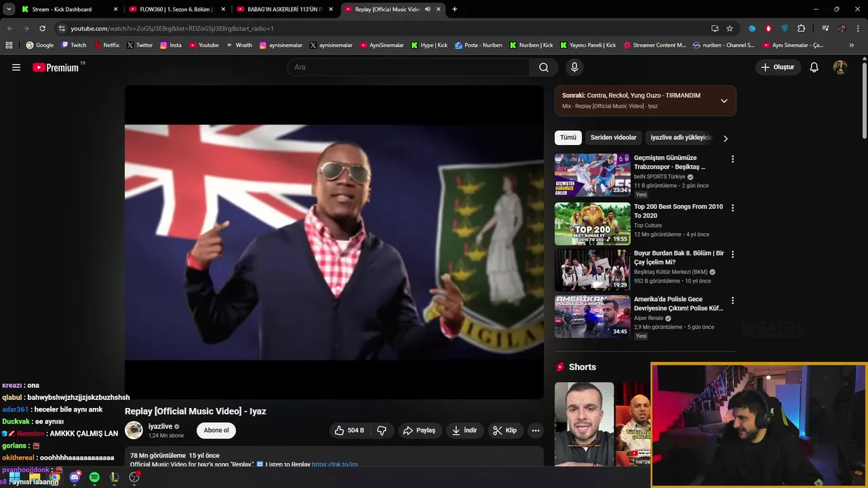The width and height of the screenshot is (868, 488).
Task: Open the Streamer Content M... bookmark
Action: 654,45
